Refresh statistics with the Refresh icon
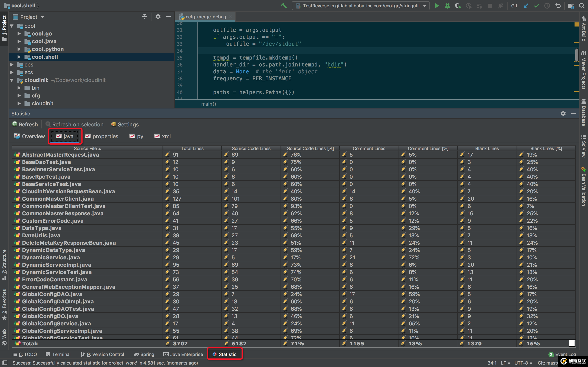 [25, 124]
